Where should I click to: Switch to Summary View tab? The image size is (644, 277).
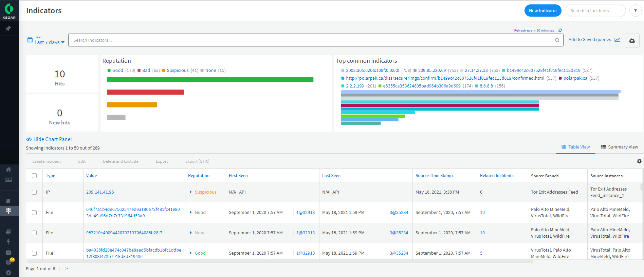[620, 147]
